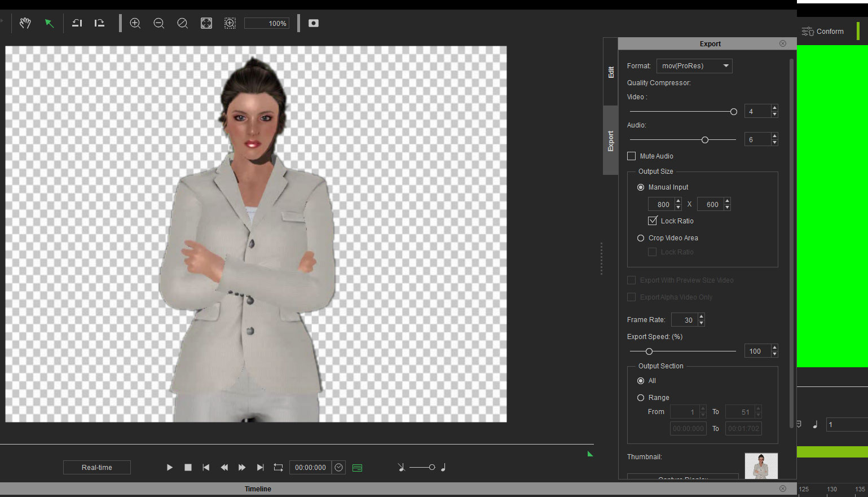Click the snapshot camera icon
The height and width of the screenshot is (497, 868).
pos(314,23)
